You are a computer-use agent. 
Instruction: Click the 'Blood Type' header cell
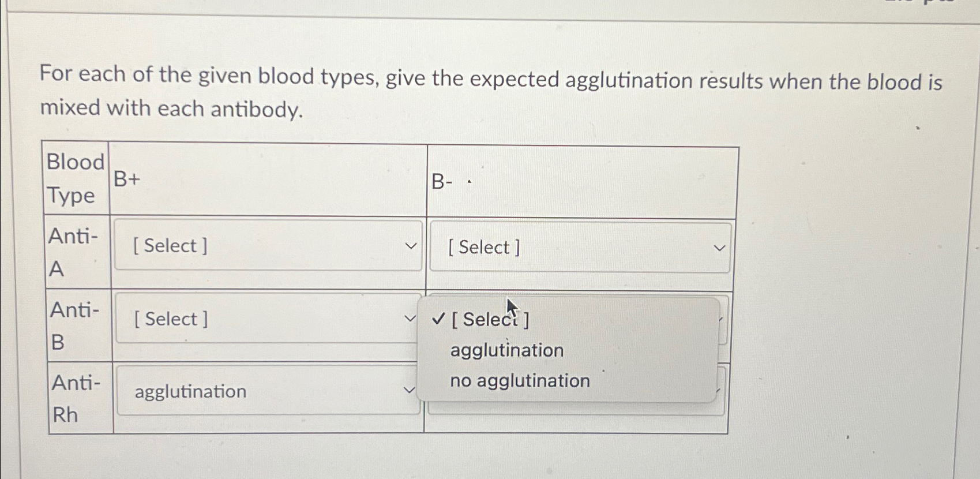click(x=75, y=179)
